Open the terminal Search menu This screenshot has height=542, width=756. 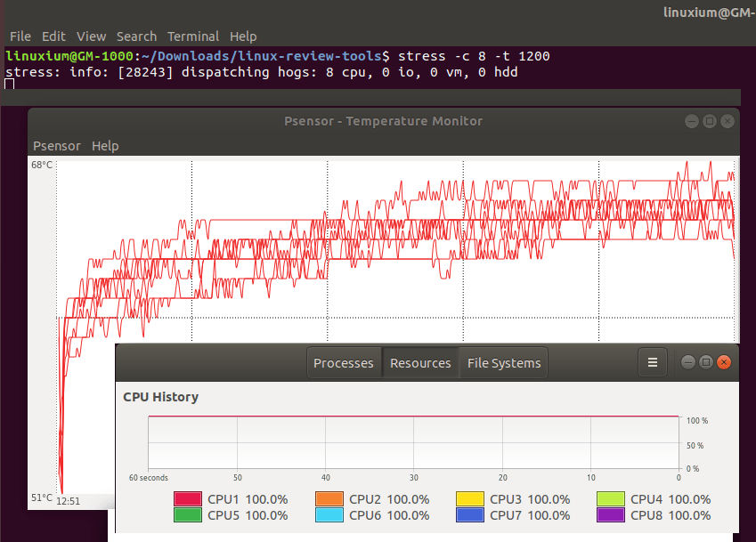coord(136,36)
